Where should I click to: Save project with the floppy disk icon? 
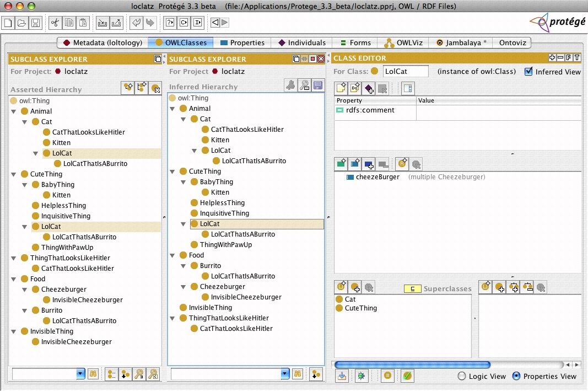35,23
